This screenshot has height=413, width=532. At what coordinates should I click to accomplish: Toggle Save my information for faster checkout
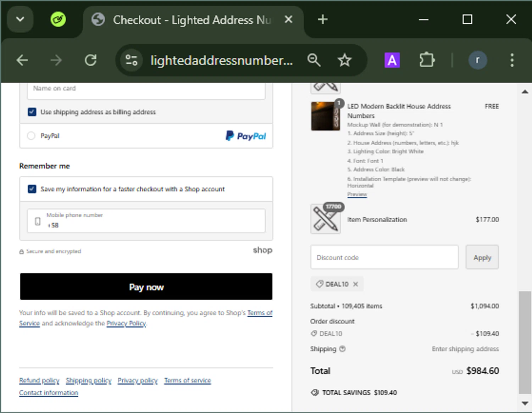(32, 189)
